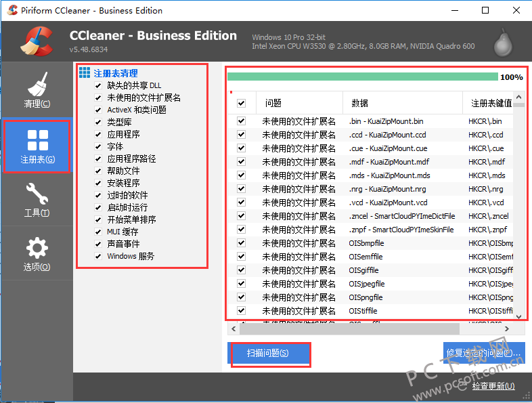Sort results by 问题 column header
This screenshot has height=403, width=532.
299,103
